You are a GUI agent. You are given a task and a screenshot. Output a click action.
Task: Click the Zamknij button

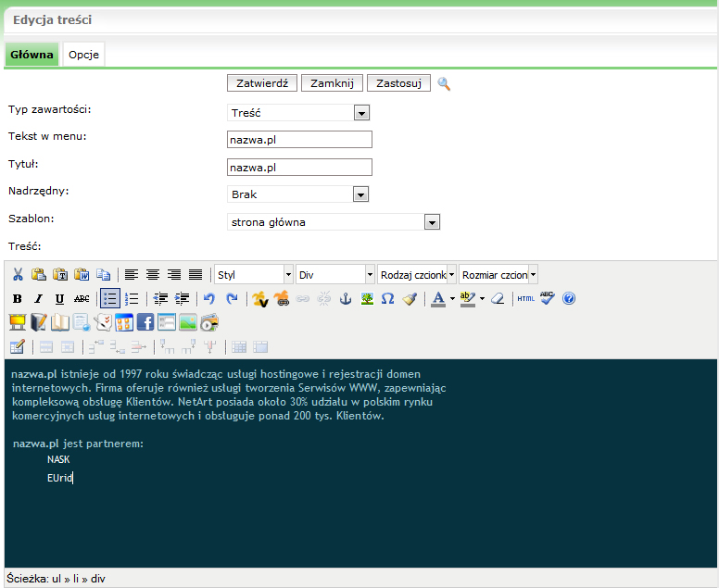pos(332,83)
